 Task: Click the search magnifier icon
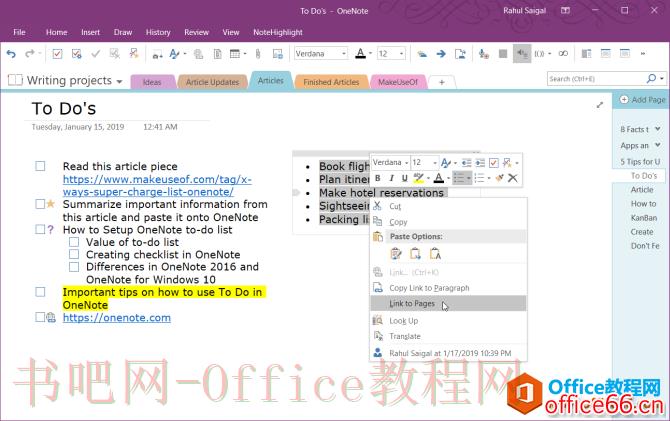[x=651, y=79]
